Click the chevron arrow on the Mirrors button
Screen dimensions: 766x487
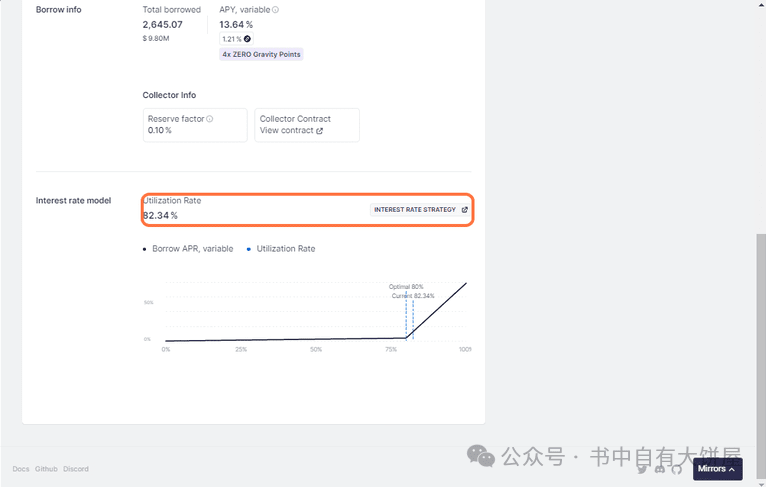732,469
